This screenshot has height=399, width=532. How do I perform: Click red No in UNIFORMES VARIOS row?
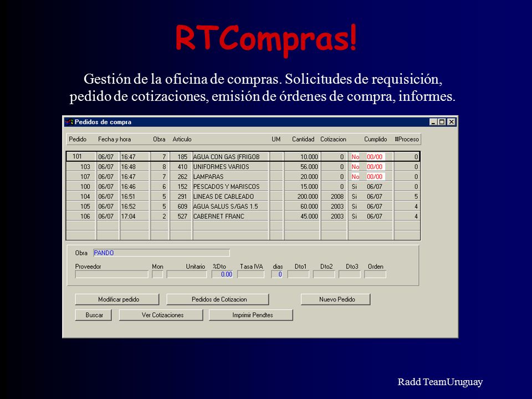tap(355, 167)
